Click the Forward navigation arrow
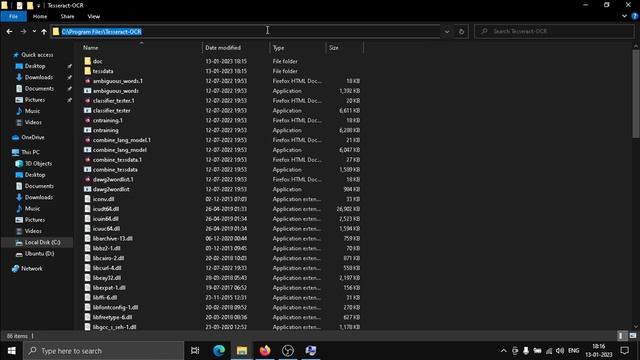Image resolution: width=640 pixels, height=360 pixels. point(23,31)
